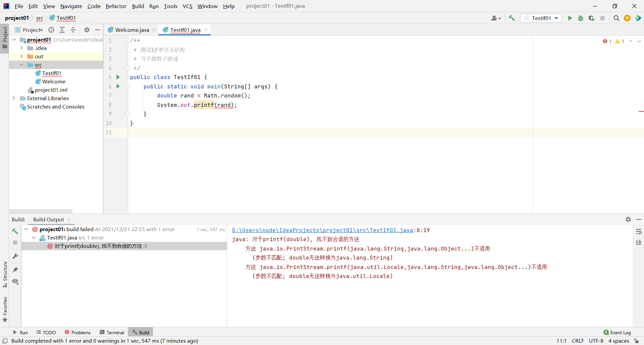Screen dimensions: 644x345
Task: Click error count indicator in editor
Action: tap(607, 41)
